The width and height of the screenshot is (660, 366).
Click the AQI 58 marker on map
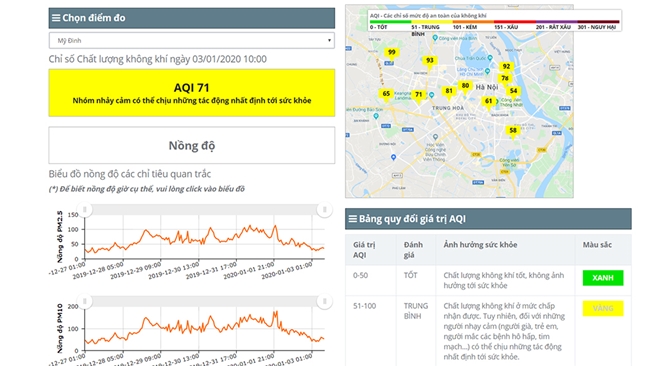click(x=513, y=131)
